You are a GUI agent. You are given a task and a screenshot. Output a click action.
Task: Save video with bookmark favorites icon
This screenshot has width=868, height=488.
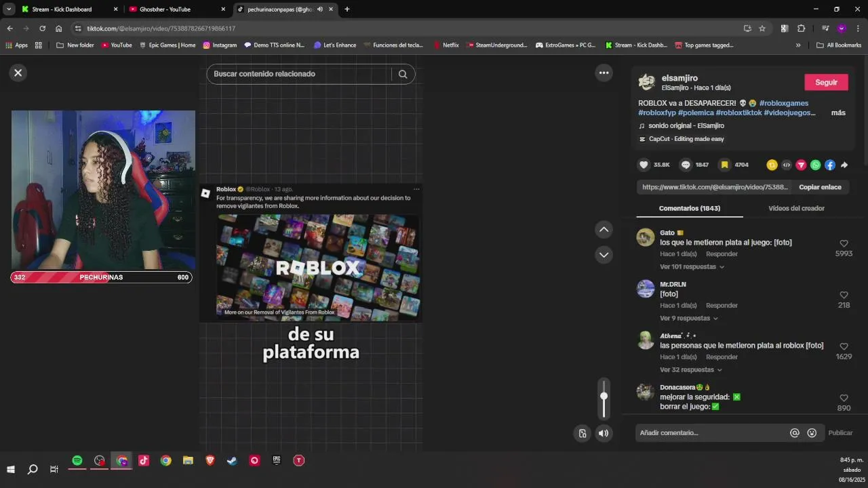(725, 165)
